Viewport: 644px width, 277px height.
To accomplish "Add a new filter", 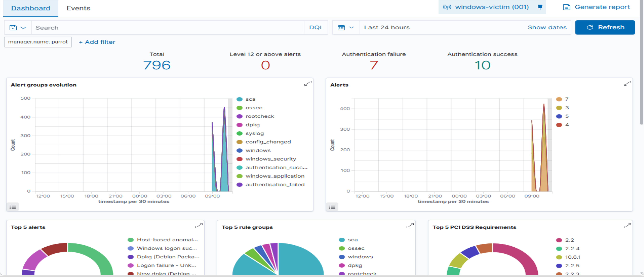I will [97, 42].
